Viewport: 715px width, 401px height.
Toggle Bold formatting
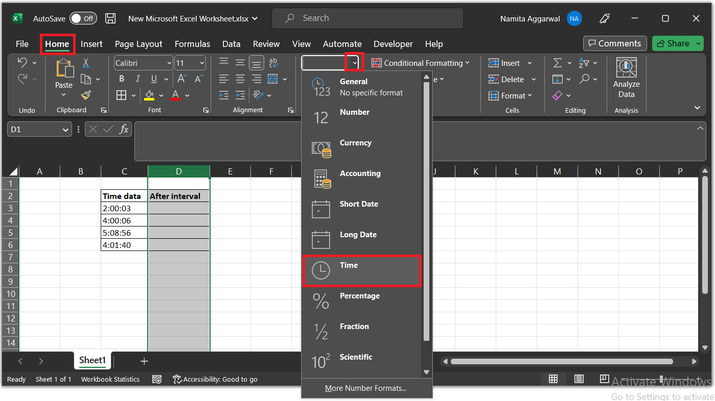point(121,79)
